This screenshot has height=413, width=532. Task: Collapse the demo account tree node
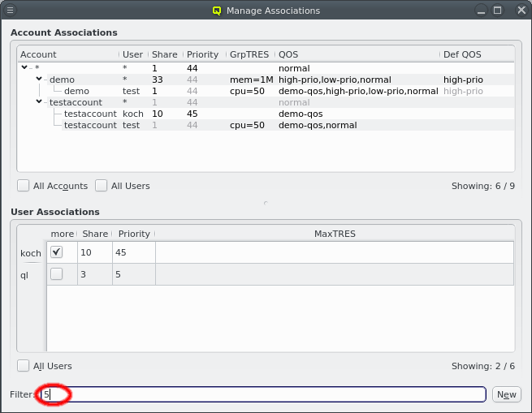click(39, 79)
